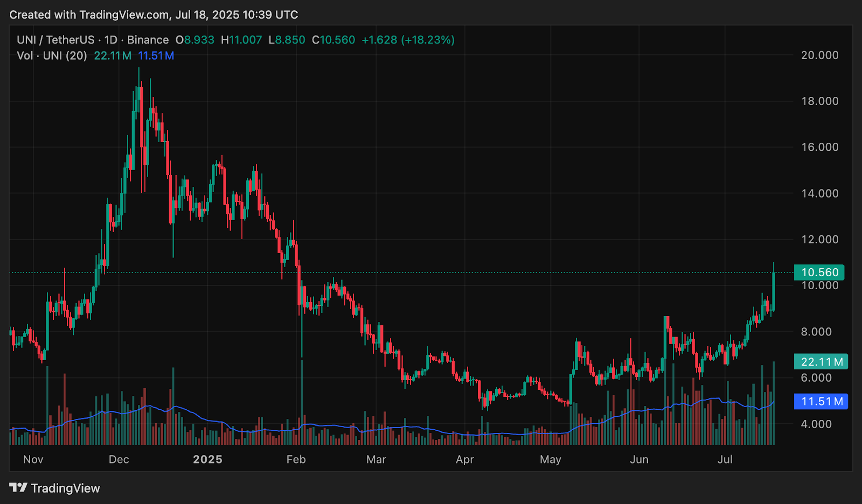
Task: Click the 2025 label on time axis
Action: click(x=207, y=459)
